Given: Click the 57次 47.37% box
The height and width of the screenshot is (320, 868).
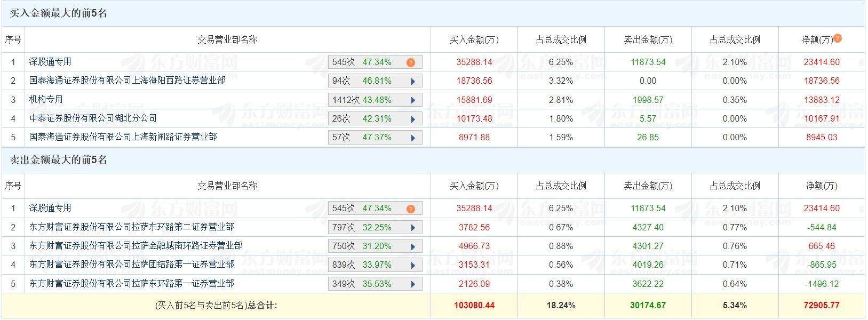Looking at the screenshot, I should [375, 138].
